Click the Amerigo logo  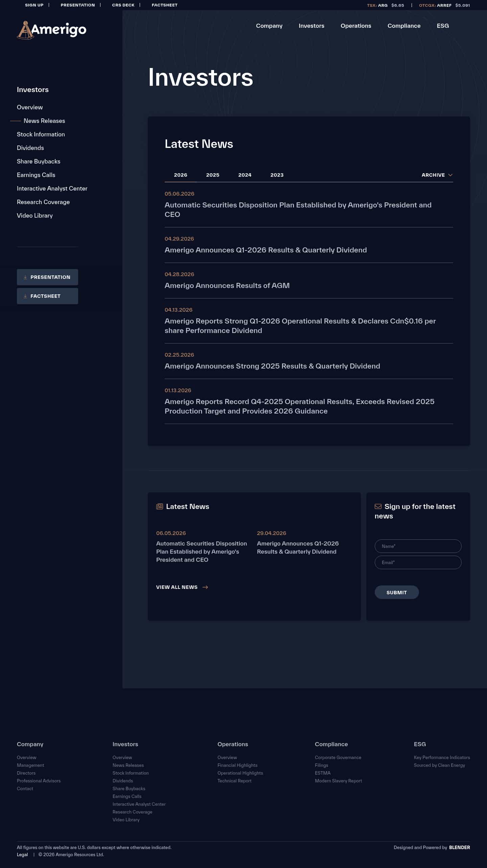point(52,30)
